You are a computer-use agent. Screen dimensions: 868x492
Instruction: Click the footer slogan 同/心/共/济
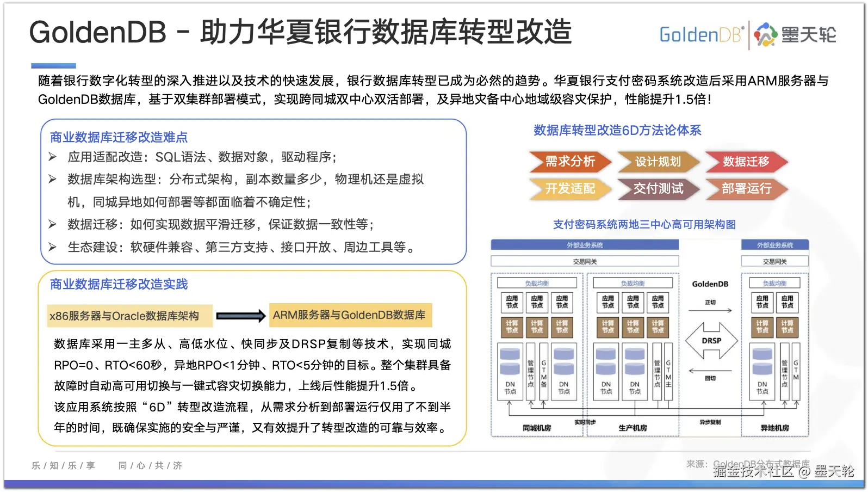pyautogui.click(x=150, y=466)
